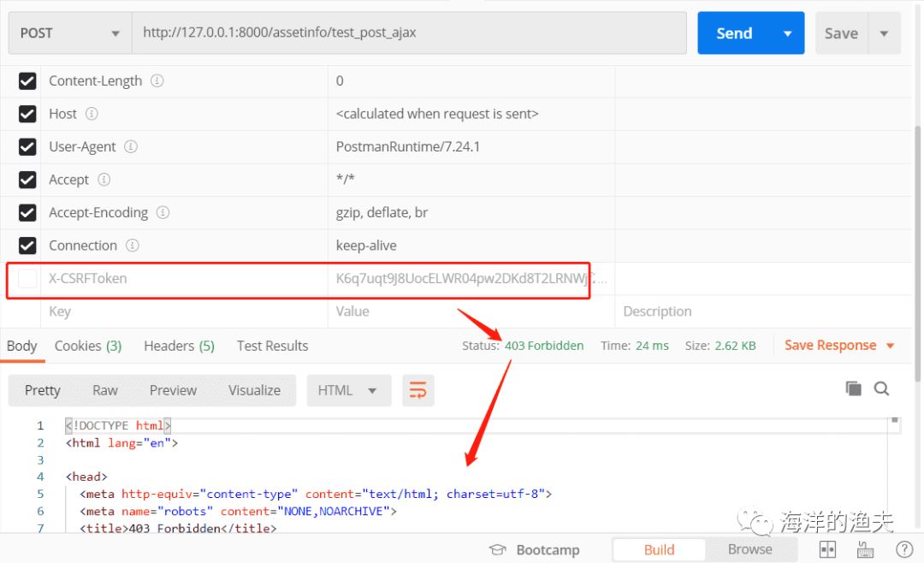Uncheck the Content-Length header checkbox
This screenshot has height=563, width=924.
[27, 81]
